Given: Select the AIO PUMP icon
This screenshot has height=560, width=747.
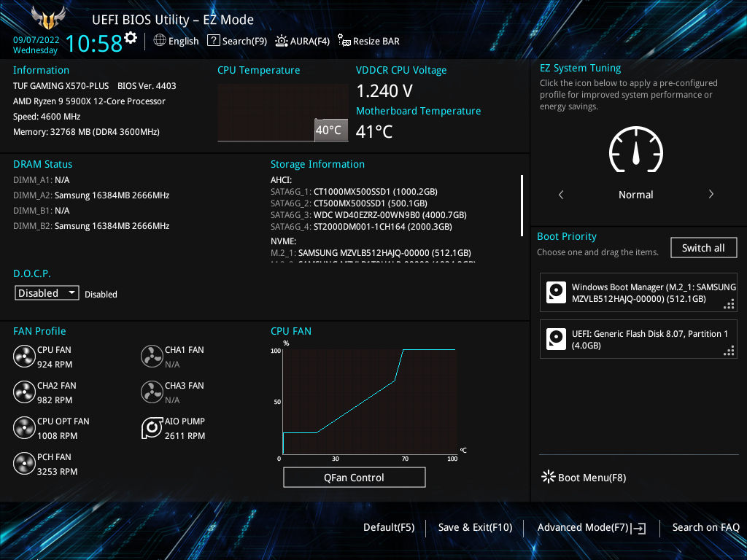Looking at the screenshot, I should pyautogui.click(x=152, y=427).
